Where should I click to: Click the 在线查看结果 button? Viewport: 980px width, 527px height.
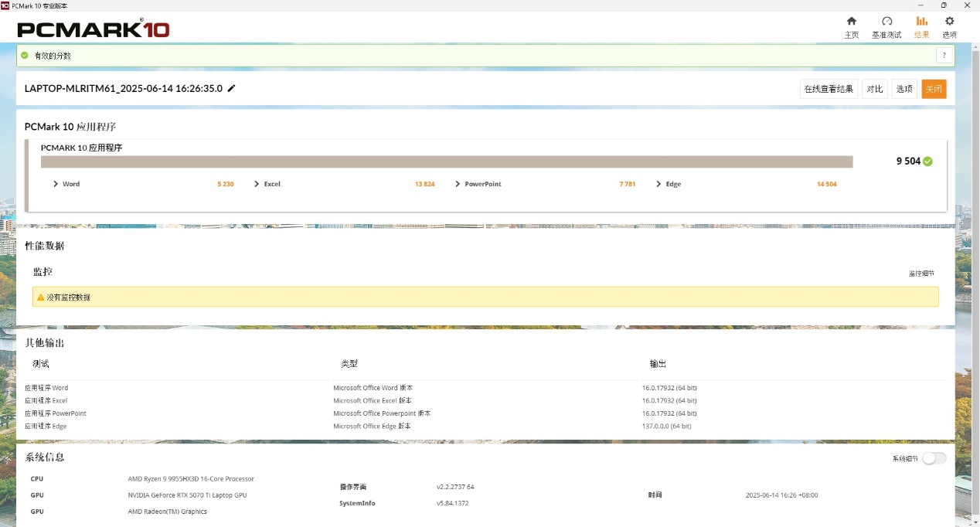829,89
